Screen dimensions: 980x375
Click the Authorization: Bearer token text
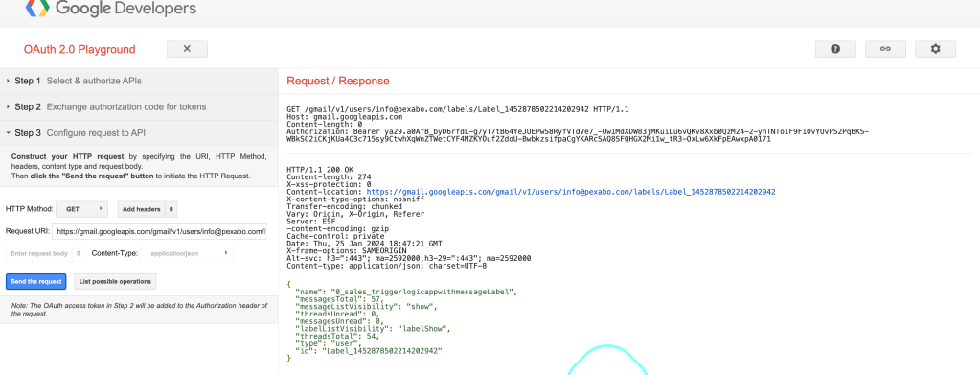[578, 135]
